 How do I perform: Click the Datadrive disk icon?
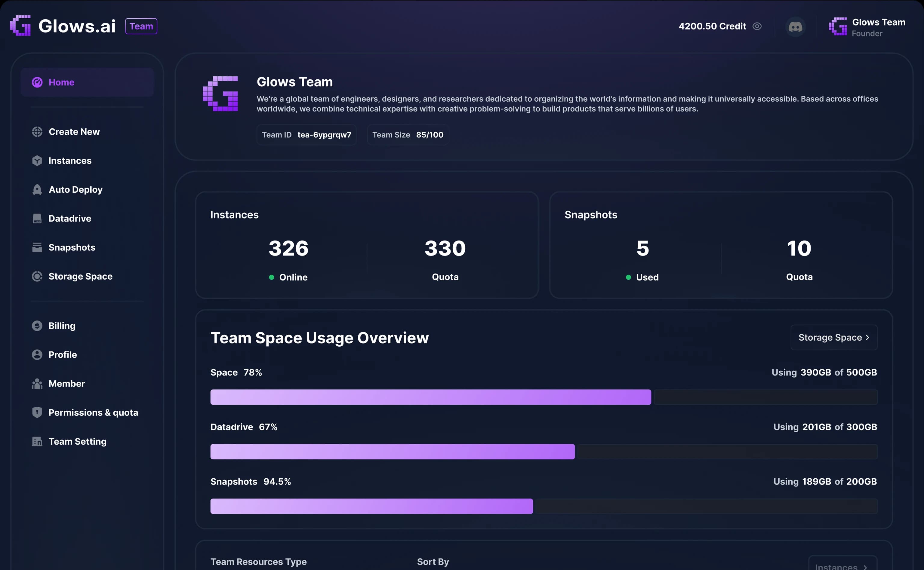click(x=37, y=218)
